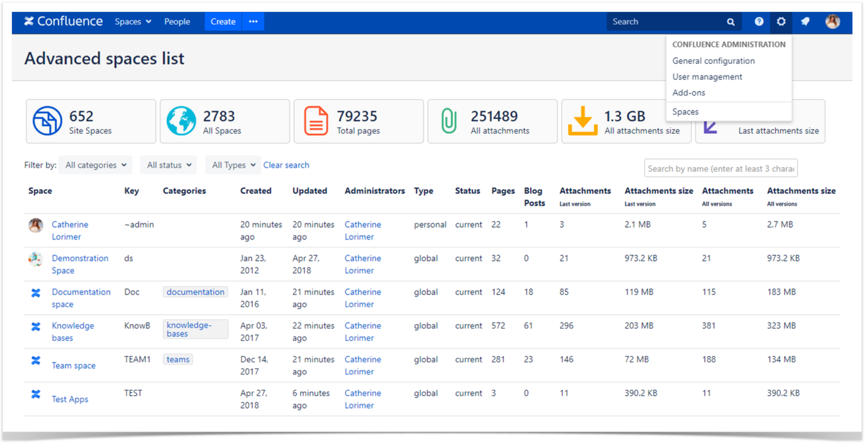
Task: Click the Status column header
Action: (467, 191)
